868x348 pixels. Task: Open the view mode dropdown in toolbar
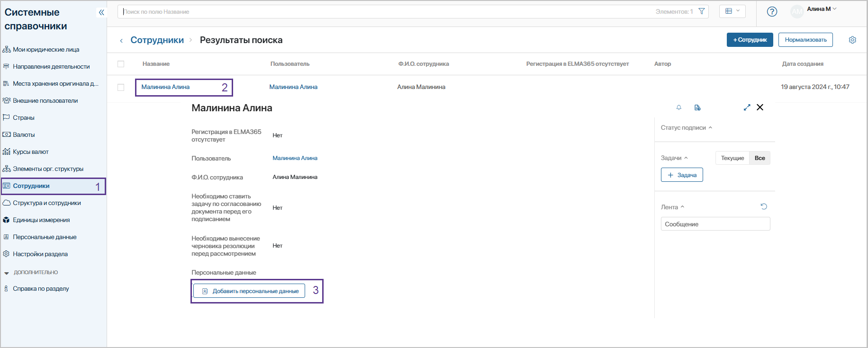[732, 11]
